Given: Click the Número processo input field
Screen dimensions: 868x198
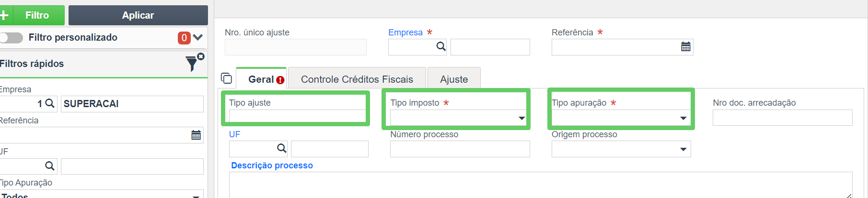Looking at the screenshot, I should (x=460, y=149).
